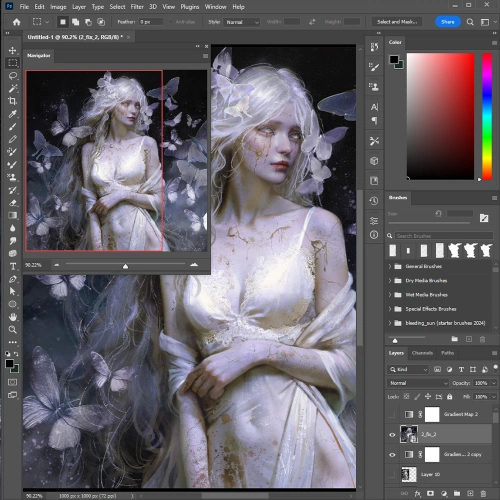Hide the 2_fix_2 layer
500x500 pixels.
coord(392,435)
